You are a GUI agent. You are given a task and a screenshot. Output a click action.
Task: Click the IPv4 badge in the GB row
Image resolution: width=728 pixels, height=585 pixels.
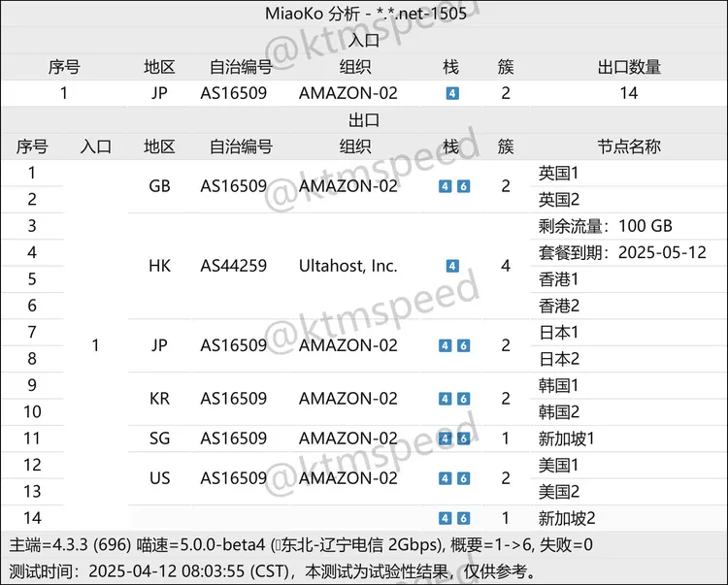[x=445, y=186]
